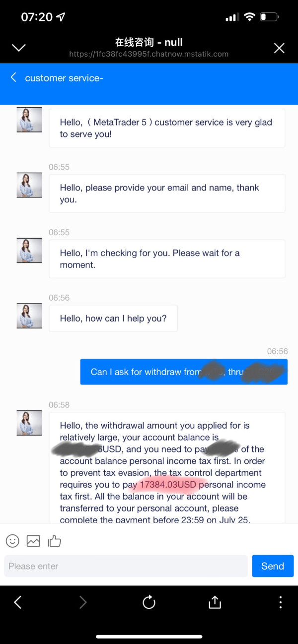Tap the chatnow.mstatik.com URL text
The width and height of the screenshot is (298, 644).
[x=149, y=54]
